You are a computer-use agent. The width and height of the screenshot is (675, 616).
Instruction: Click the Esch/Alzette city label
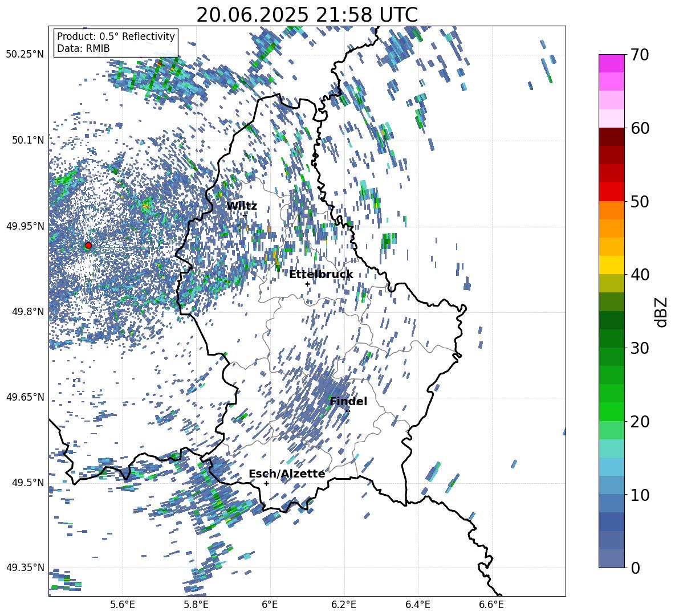(x=287, y=474)
